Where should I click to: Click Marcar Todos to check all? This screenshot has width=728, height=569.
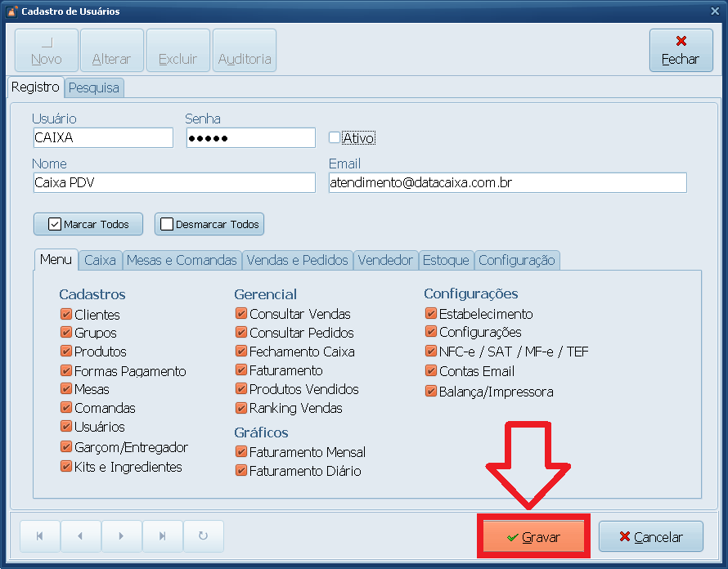(88, 224)
